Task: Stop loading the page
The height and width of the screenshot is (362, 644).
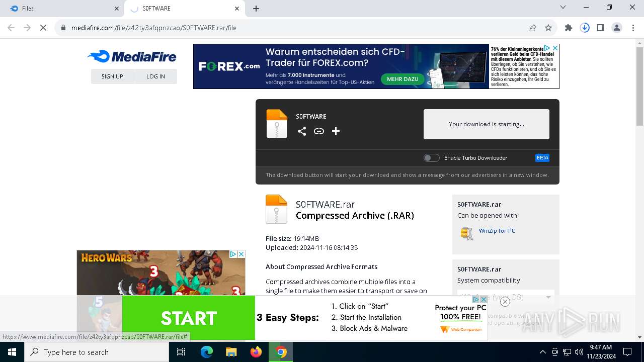Action: 43,28
